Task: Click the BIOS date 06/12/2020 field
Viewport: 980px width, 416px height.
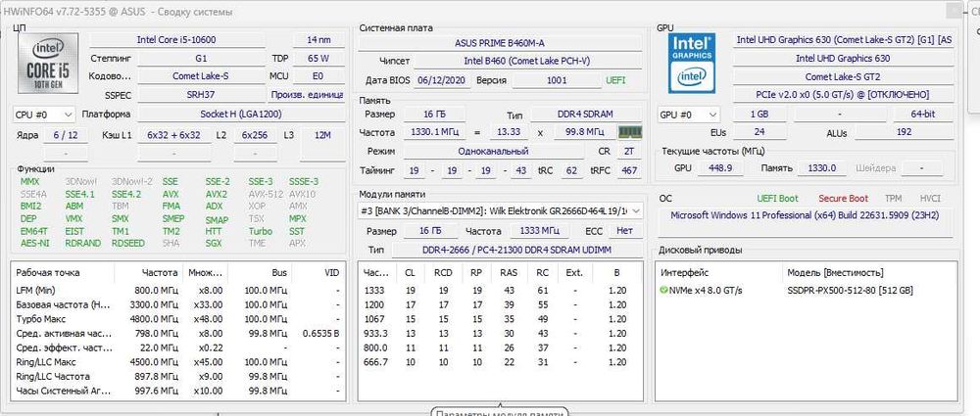Action: pos(440,80)
